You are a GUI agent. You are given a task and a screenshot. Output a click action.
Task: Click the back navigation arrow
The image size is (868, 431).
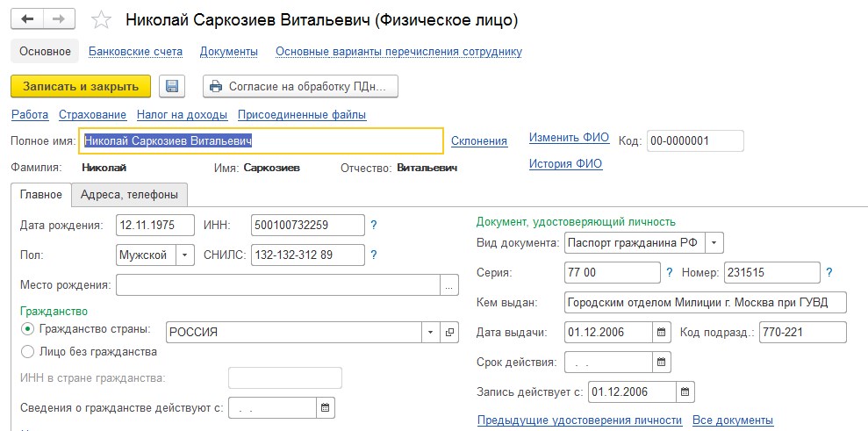point(26,19)
